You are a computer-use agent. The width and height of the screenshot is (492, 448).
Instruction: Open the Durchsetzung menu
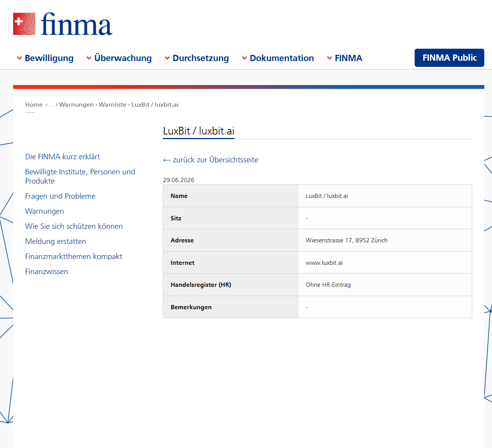click(201, 58)
